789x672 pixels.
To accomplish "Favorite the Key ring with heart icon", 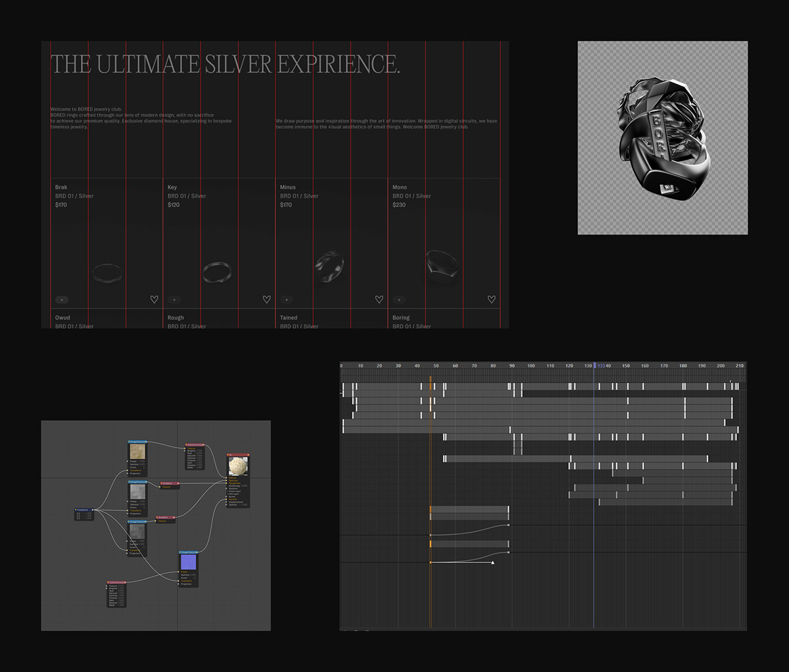I will pyautogui.click(x=266, y=299).
